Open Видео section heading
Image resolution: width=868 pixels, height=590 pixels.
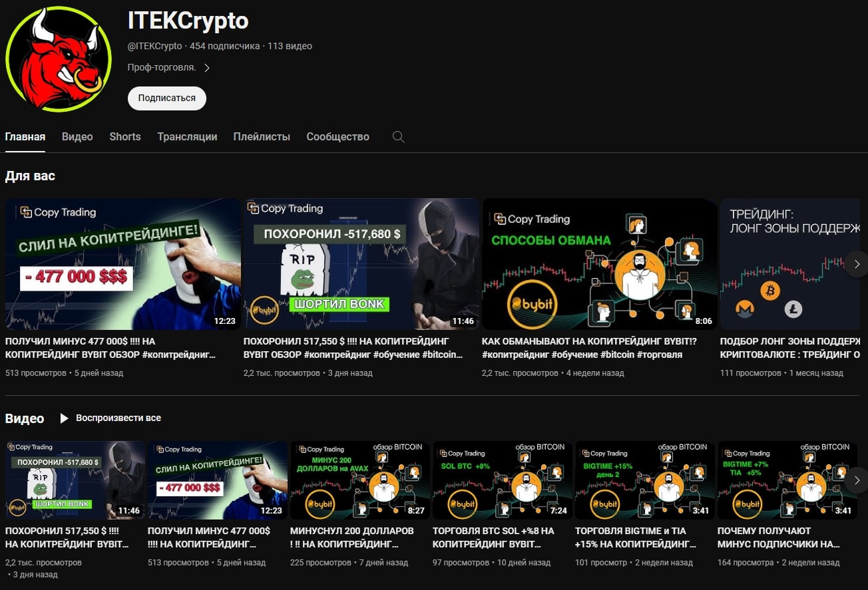25,418
